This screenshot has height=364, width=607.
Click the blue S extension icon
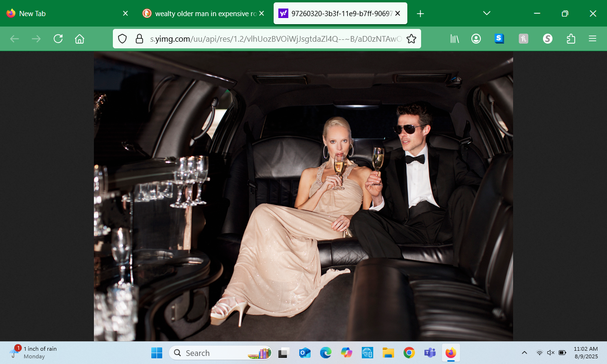[x=499, y=39]
